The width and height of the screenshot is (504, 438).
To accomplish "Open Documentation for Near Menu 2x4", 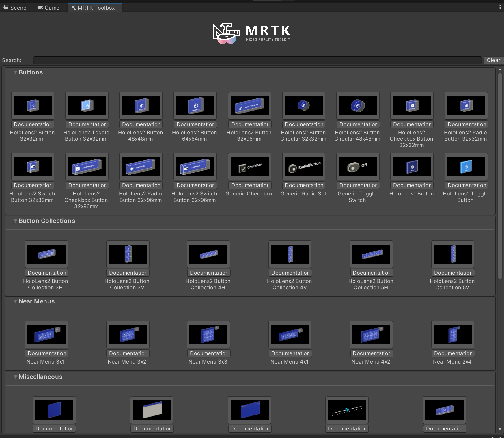I will click(x=453, y=353).
